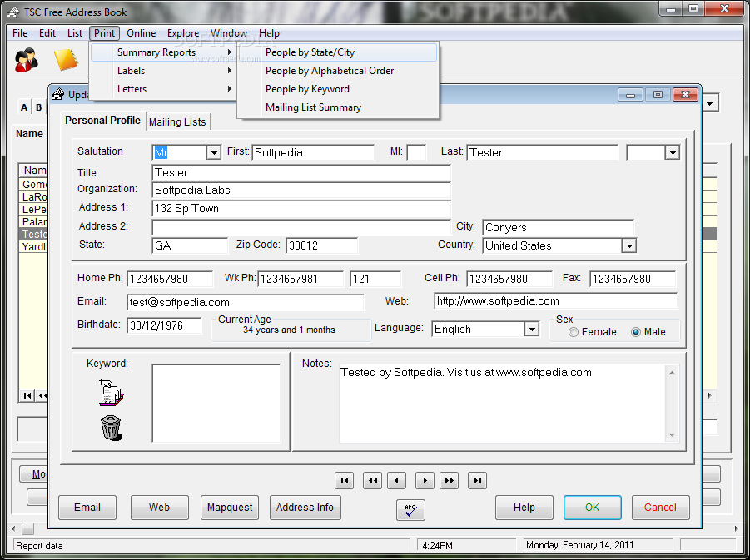Click the first-record button in main list navigator
The width and height of the screenshot is (750, 560).
point(27,395)
